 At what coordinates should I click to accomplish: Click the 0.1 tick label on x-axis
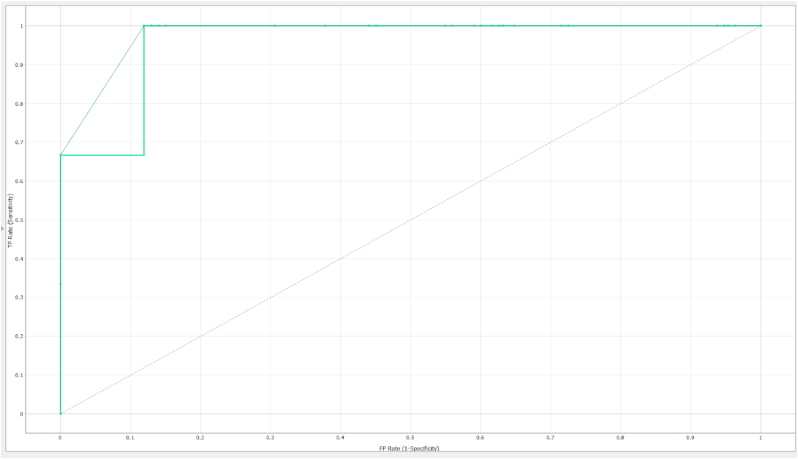click(130, 438)
